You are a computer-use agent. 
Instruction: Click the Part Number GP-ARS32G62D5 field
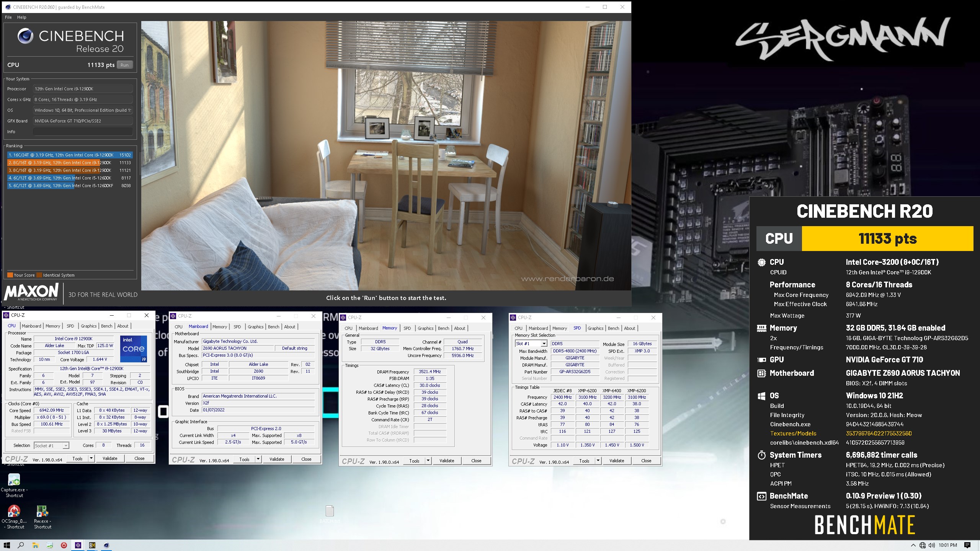(575, 372)
